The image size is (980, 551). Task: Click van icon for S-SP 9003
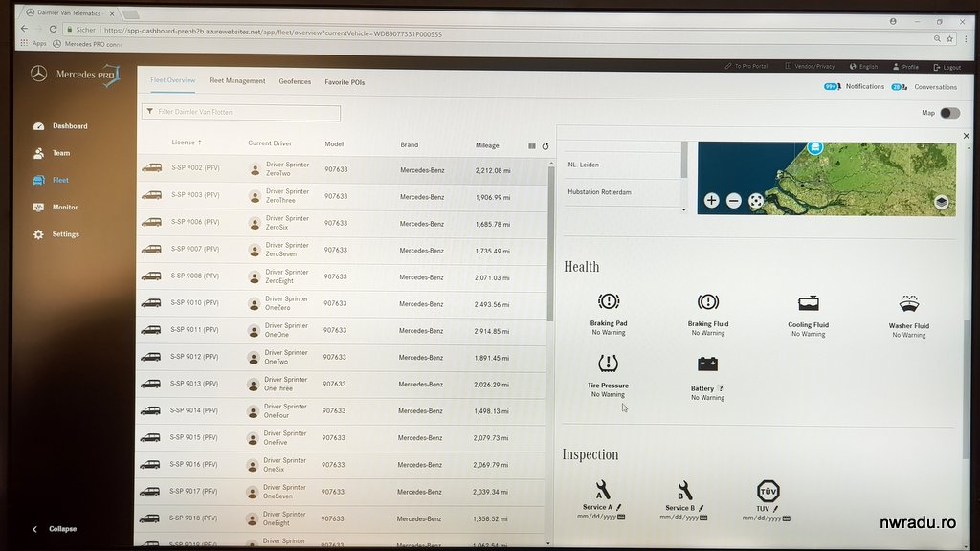point(151,195)
